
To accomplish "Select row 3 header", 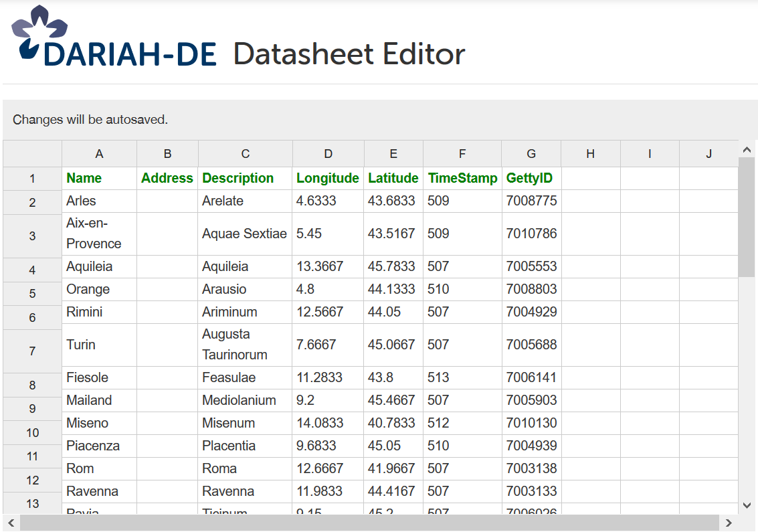I will tap(32, 236).
